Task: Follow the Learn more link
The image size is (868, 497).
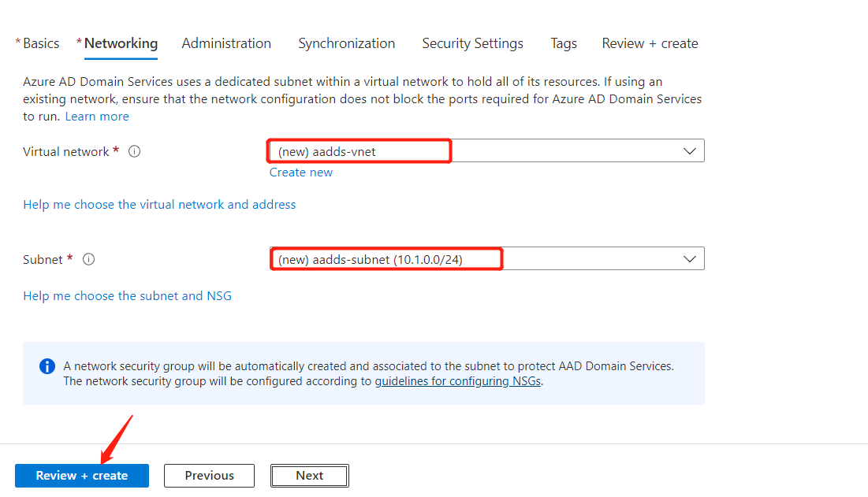Action: [97, 116]
